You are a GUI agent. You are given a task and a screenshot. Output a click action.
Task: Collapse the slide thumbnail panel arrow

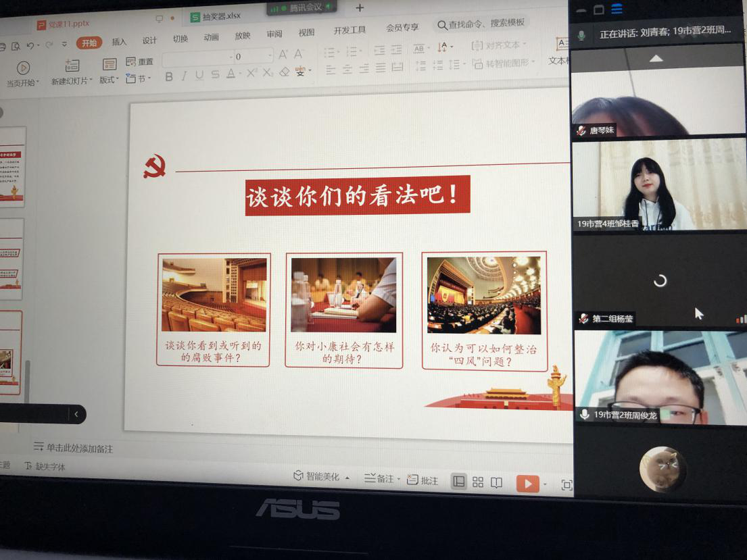point(76,414)
